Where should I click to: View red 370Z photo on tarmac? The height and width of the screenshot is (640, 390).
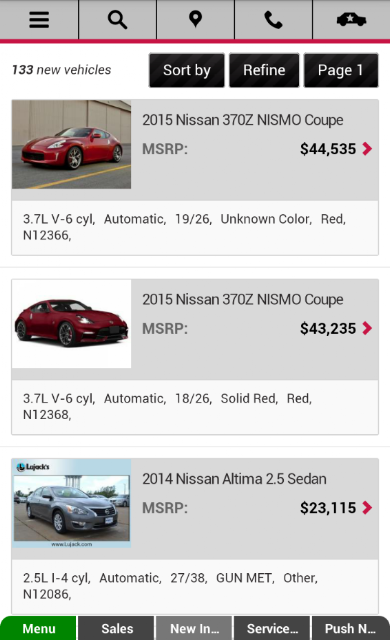[71, 144]
